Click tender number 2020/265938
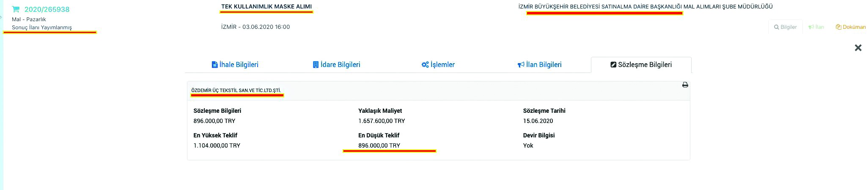Image resolution: width=868 pixels, height=190 pixels. (47, 9)
